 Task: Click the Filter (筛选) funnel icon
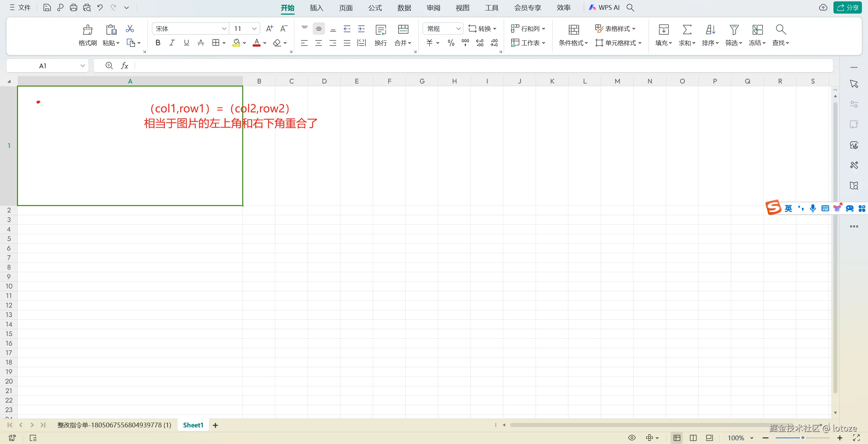pyautogui.click(x=734, y=30)
